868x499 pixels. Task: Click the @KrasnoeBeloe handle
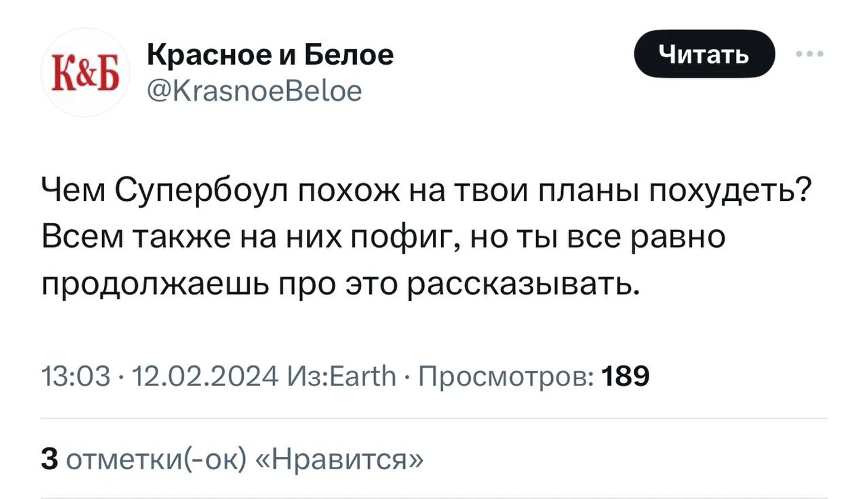[x=254, y=91]
